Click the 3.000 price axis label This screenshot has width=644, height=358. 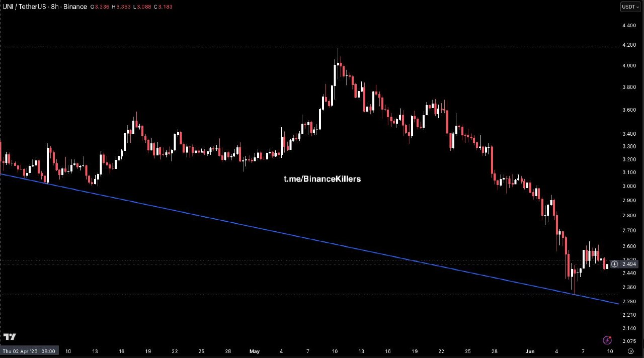(x=629, y=187)
